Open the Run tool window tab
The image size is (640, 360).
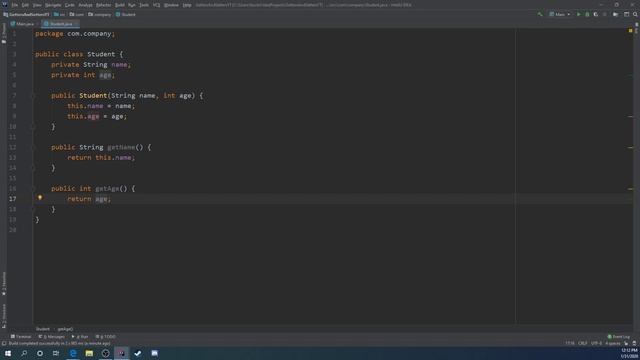click(x=80, y=337)
